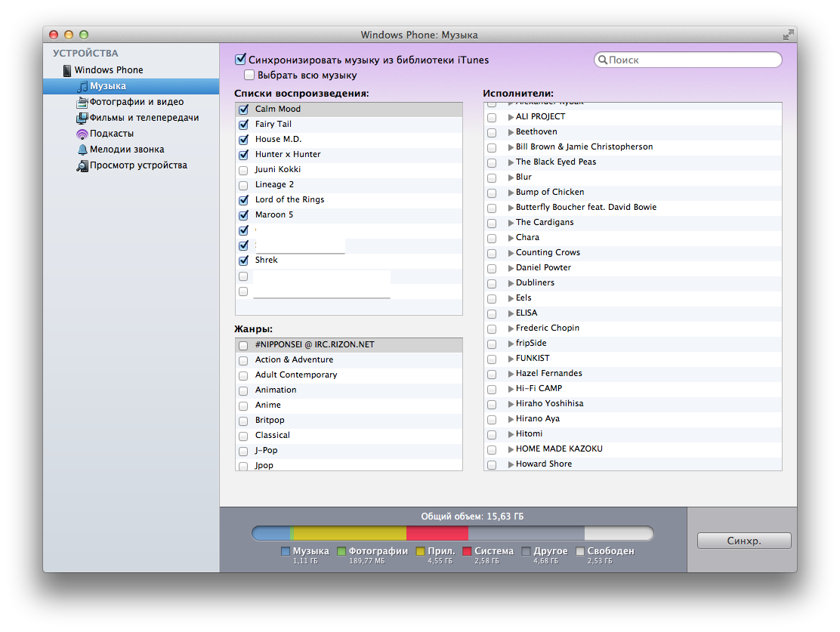Uncheck the Maroon 5 playlist
840x632 pixels.
click(x=244, y=214)
